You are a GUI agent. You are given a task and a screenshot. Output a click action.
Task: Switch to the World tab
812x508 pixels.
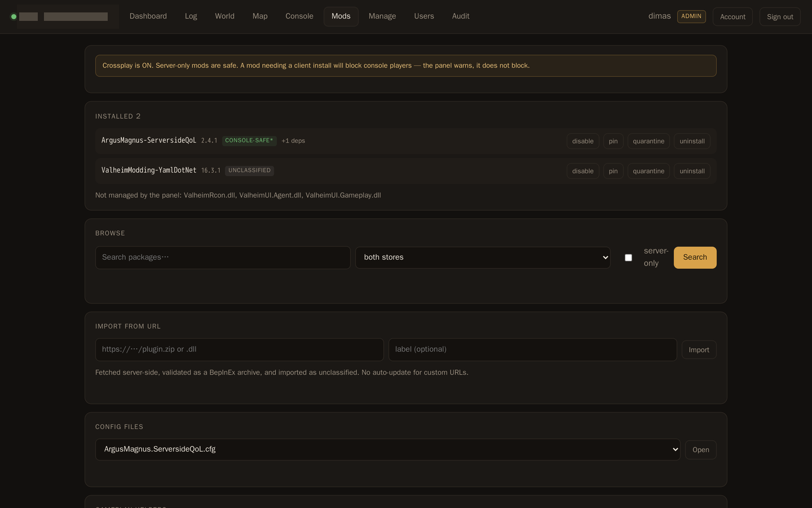[x=224, y=16]
